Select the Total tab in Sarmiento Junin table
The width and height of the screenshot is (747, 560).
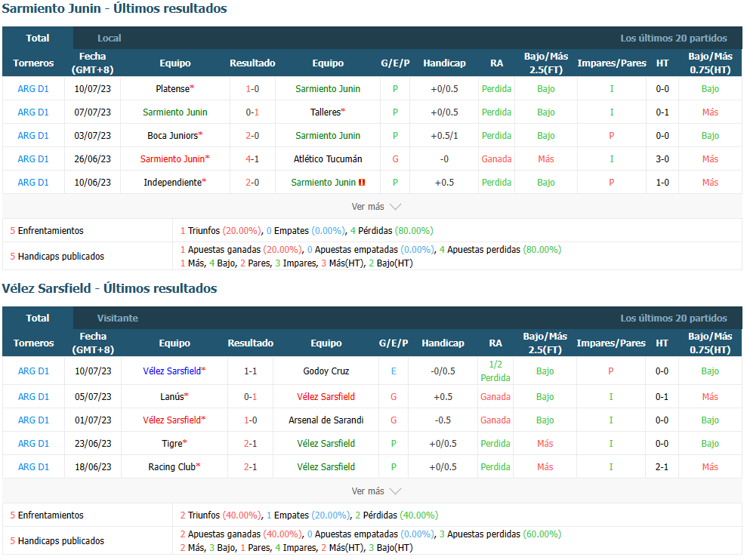click(x=38, y=38)
